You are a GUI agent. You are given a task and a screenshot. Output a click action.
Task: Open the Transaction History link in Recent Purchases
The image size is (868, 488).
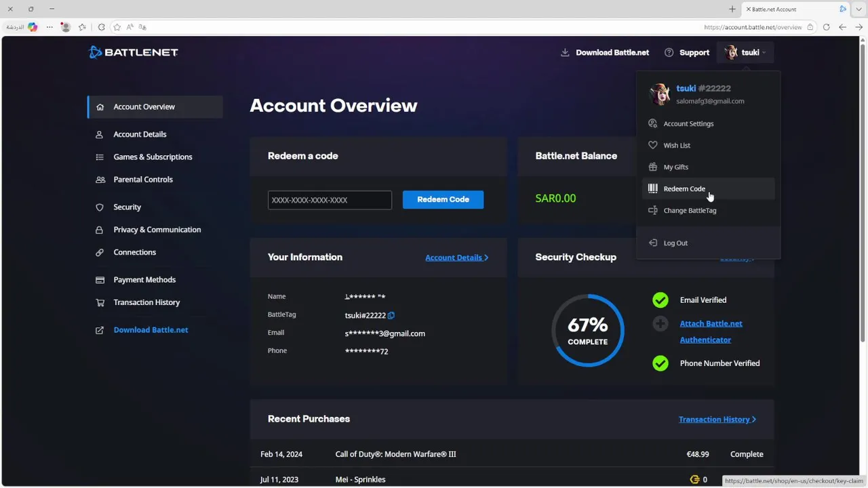(x=717, y=420)
